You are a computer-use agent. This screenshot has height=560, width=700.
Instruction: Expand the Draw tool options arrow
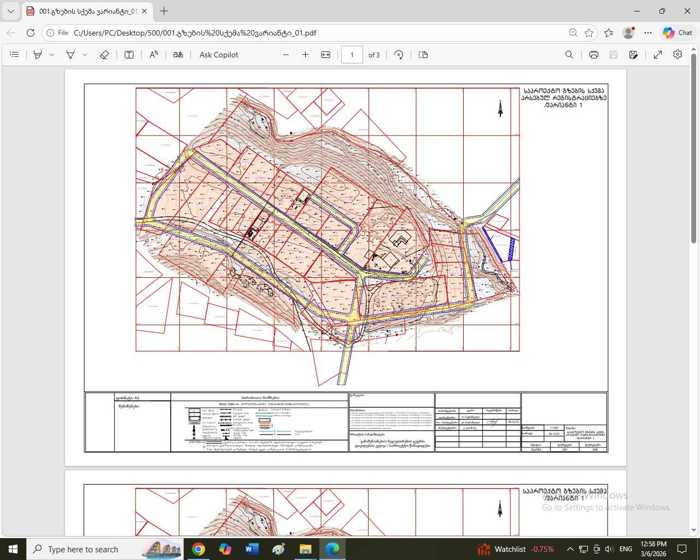[x=84, y=55]
